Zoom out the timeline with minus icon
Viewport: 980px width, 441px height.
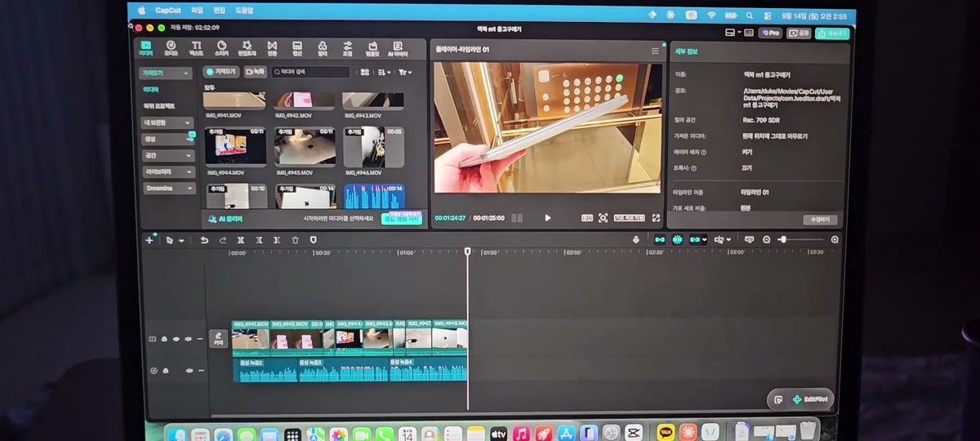[x=767, y=240]
